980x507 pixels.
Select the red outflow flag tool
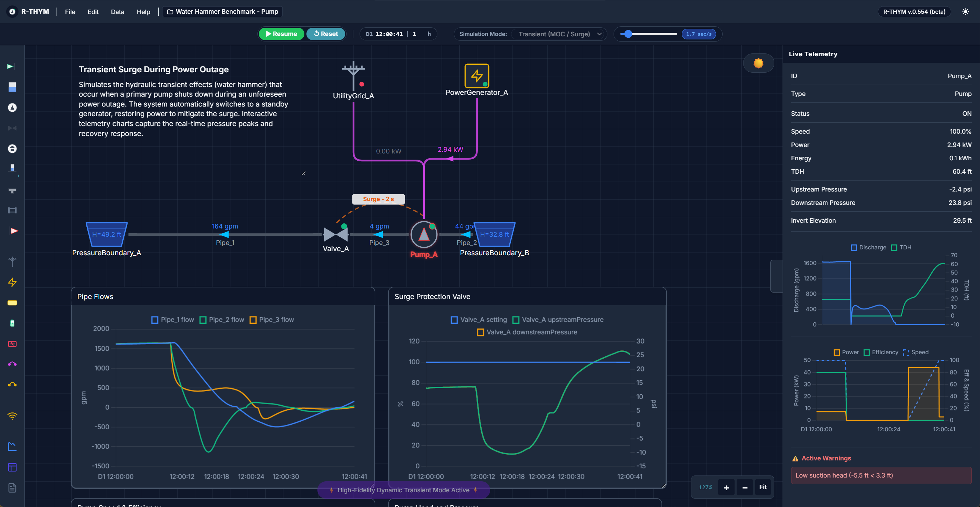point(14,231)
